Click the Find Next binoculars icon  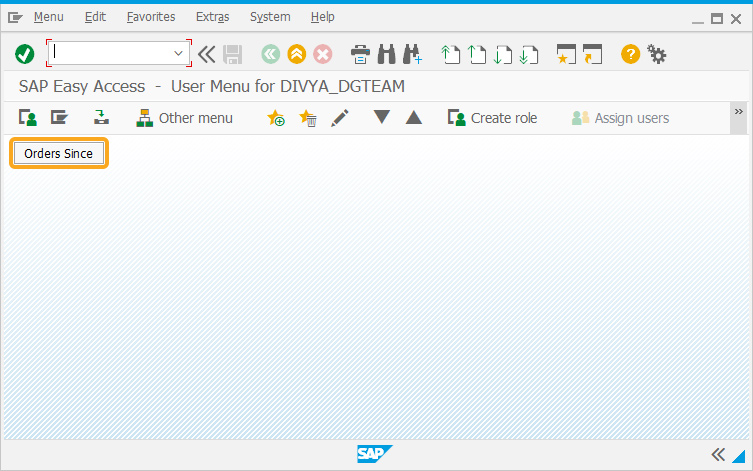pos(413,54)
